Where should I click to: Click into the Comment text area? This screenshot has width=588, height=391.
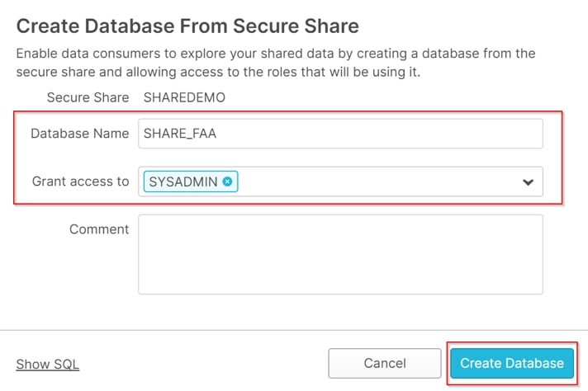(x=340, y=255)
